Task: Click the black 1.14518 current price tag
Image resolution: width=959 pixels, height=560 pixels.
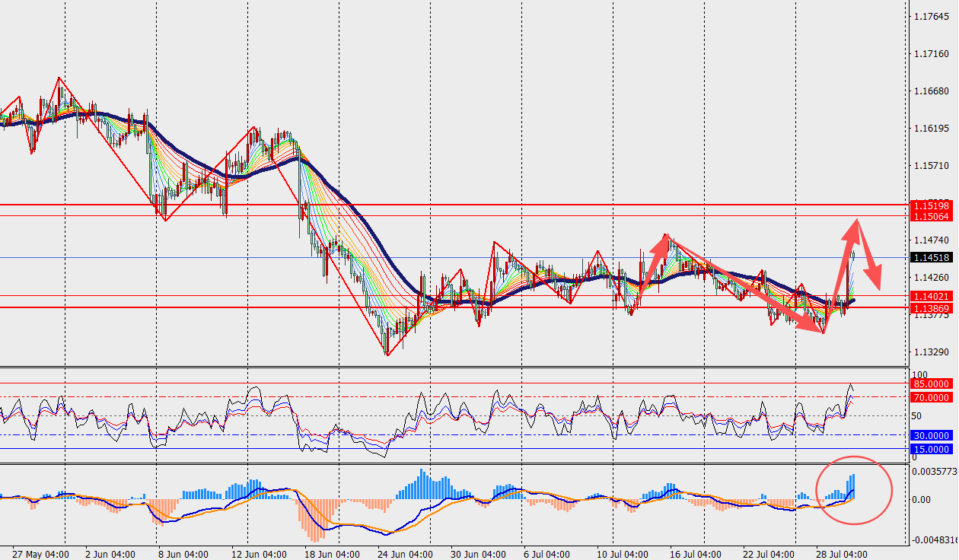Action: [x=933, y=258]
